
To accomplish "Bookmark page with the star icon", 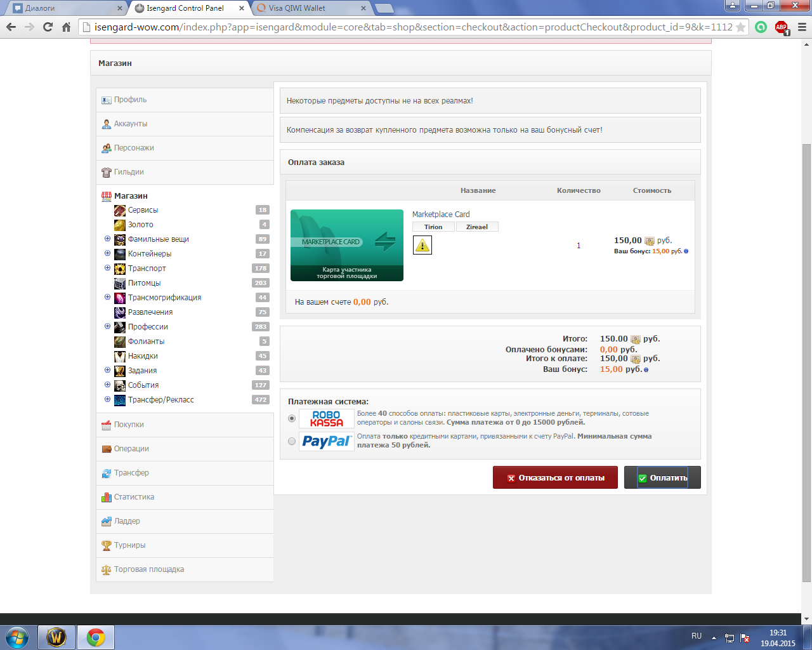I will click(740, 27).
